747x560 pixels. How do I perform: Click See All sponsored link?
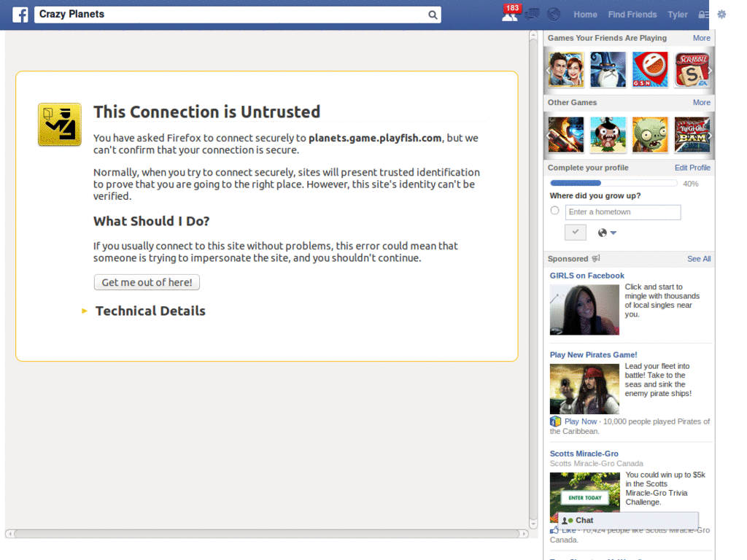[698, 259]
